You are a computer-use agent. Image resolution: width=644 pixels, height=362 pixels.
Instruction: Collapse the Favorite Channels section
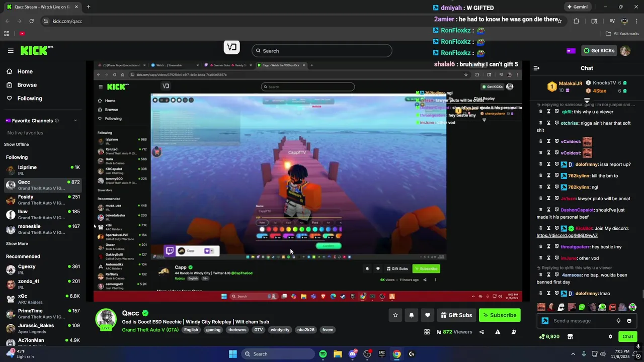75,121
